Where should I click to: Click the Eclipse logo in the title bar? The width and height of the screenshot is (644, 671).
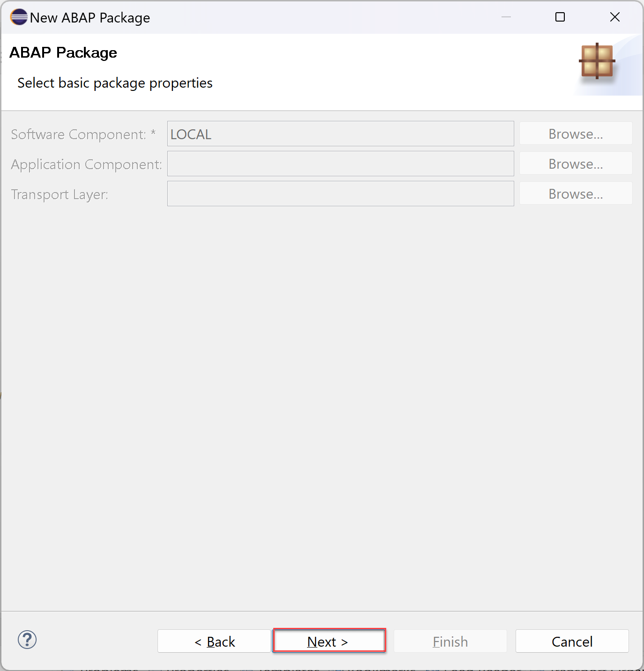pyautogui.click(x=19, y=17)
